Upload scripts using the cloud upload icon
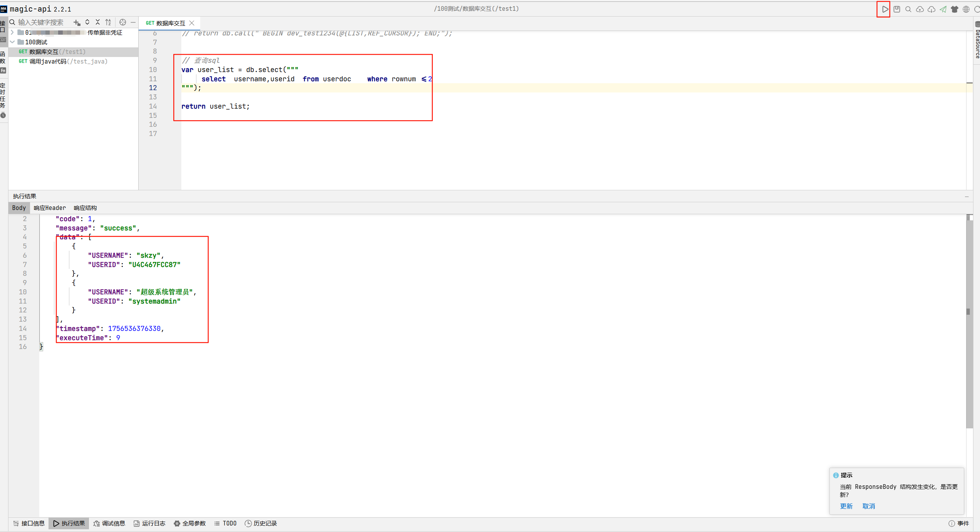 pyautogui.click(x=920, y=9)
